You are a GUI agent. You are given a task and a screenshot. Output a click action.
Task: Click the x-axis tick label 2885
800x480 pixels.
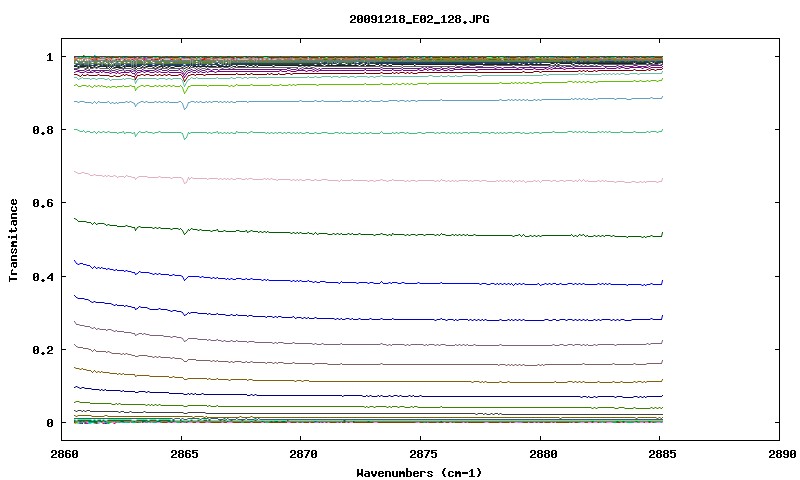pos(662,454)
